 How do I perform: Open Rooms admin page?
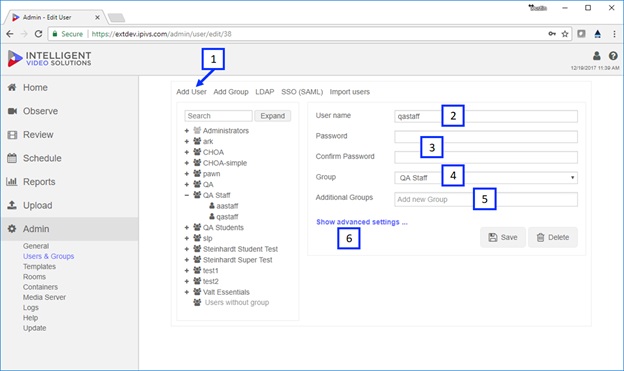(34, 277)
